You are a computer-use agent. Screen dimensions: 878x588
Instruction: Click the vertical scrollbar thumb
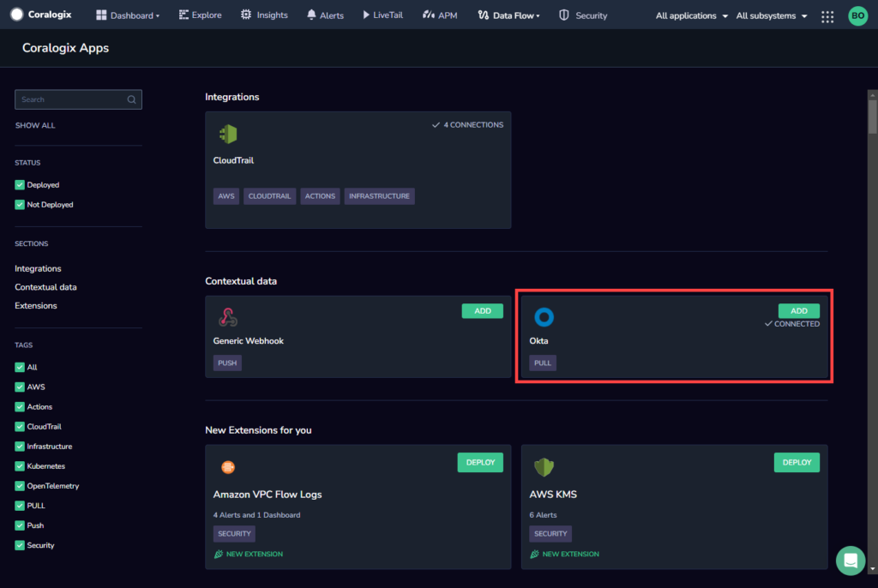click(872, 117)
